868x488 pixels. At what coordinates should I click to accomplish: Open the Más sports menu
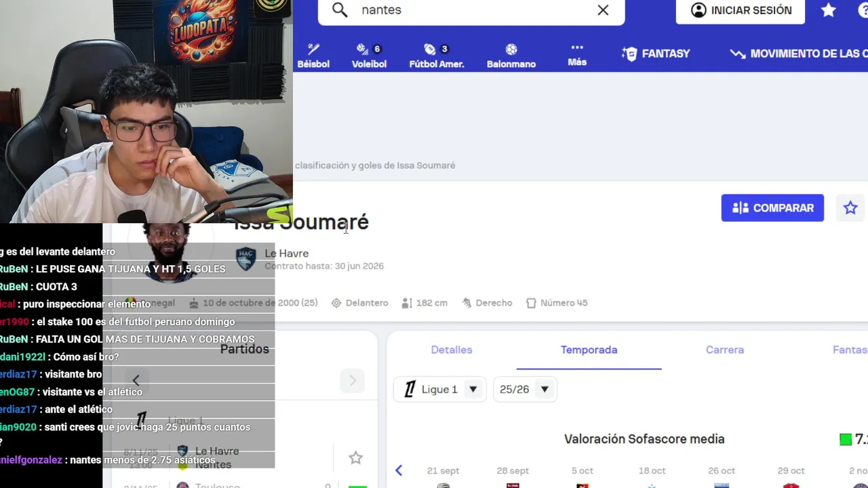click(577, 56)
